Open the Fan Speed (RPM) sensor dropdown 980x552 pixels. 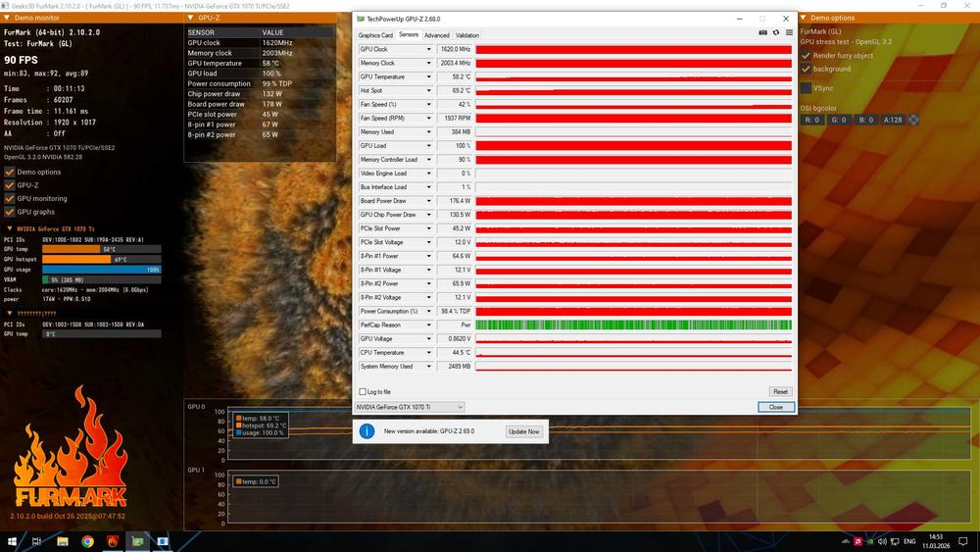pyautogui.click(x=429, y=119)
